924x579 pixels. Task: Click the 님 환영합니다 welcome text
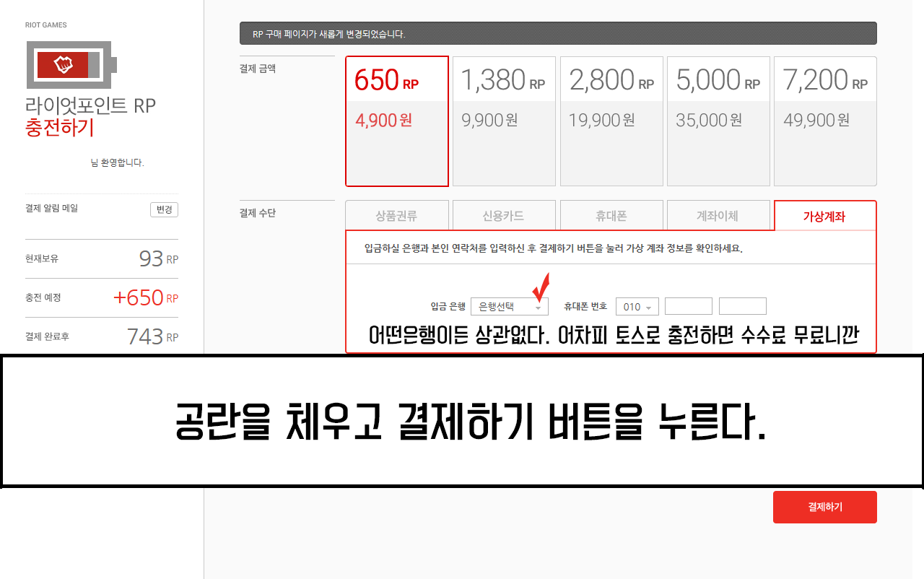coord(117,163)
